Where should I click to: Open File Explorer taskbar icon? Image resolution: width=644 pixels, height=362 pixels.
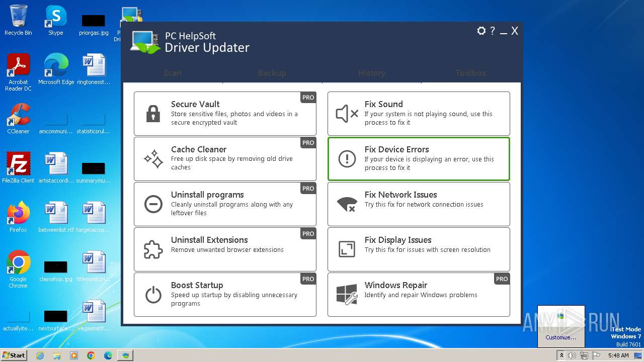point(57,355)
